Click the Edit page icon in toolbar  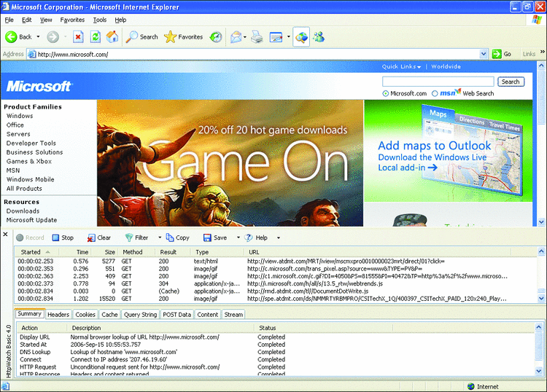click(x=276, y=37)
